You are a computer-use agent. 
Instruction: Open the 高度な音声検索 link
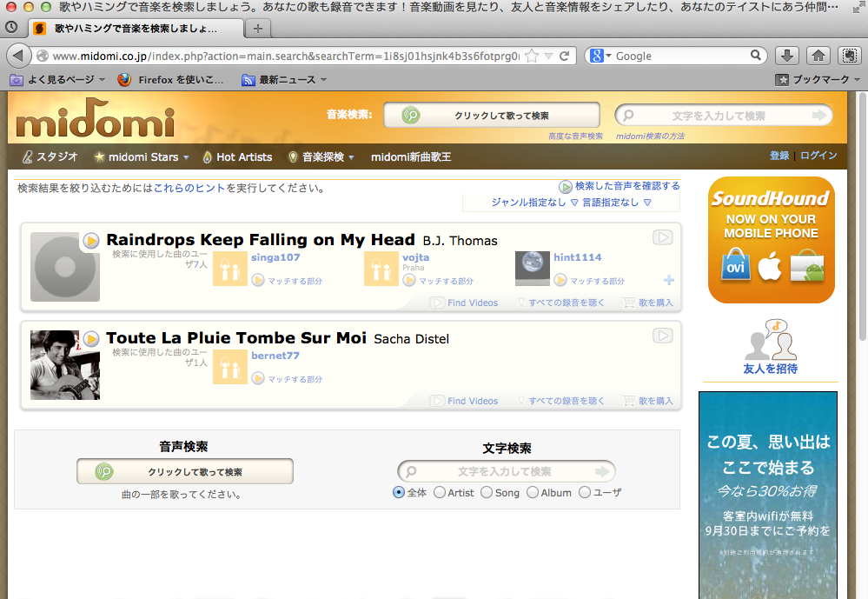tap(575, 136)
